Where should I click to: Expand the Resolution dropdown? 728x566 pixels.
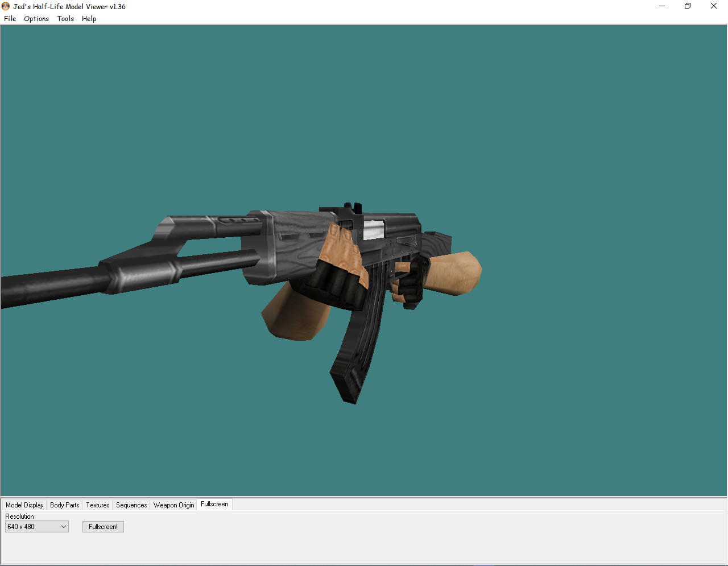pos(37,527)
